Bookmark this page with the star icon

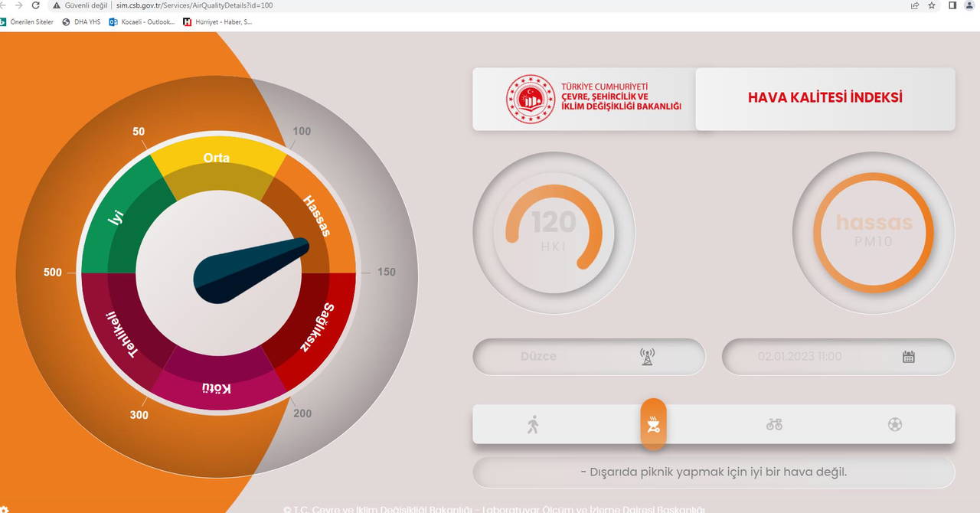tap(932, 5)
